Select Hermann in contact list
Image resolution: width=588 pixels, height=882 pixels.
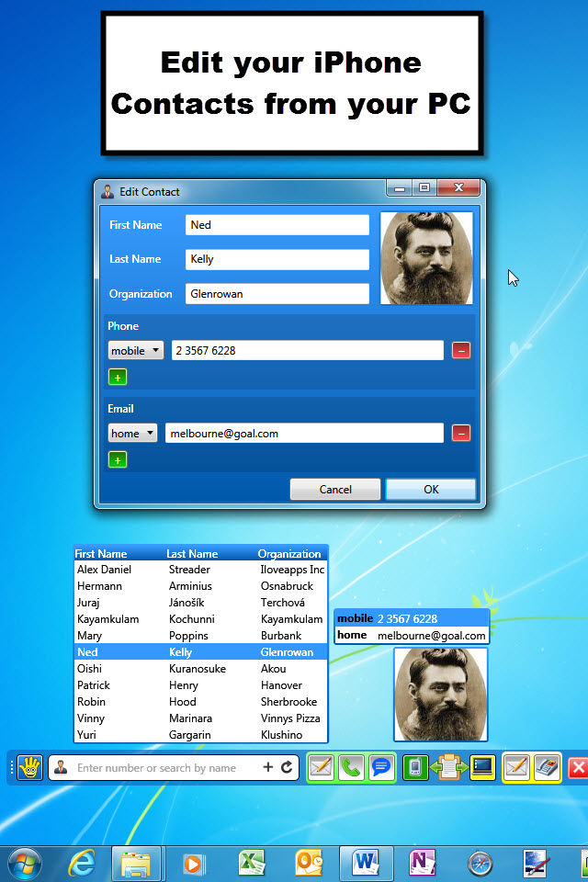201,586
